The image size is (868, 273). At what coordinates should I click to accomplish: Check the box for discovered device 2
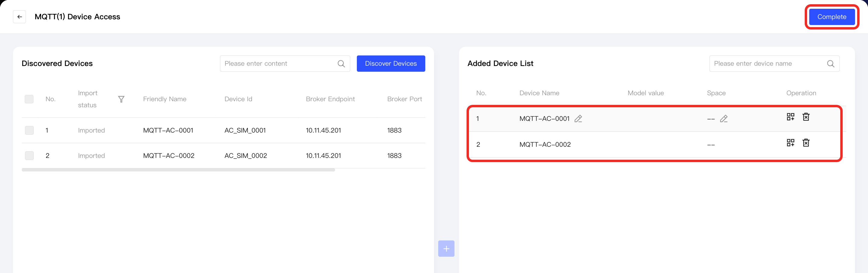pyautogui.click(x=29, y=156)
